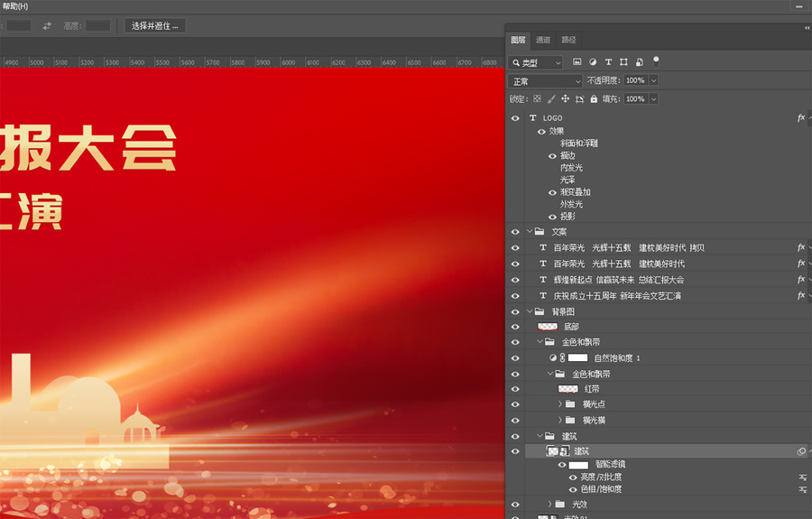This screenshot has height=519, width=812.
Task: Hide the 文案 group
Action: 515,232
